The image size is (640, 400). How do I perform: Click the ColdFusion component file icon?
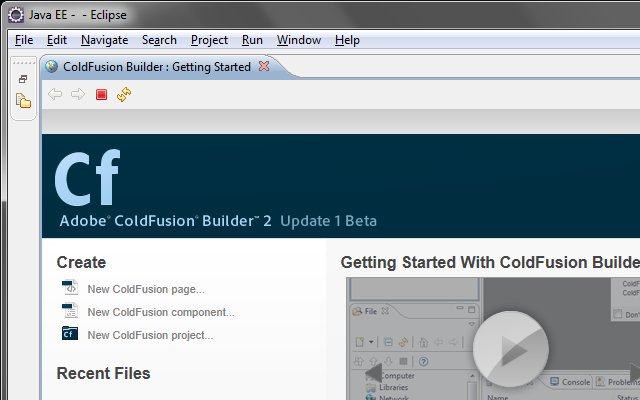70,310
